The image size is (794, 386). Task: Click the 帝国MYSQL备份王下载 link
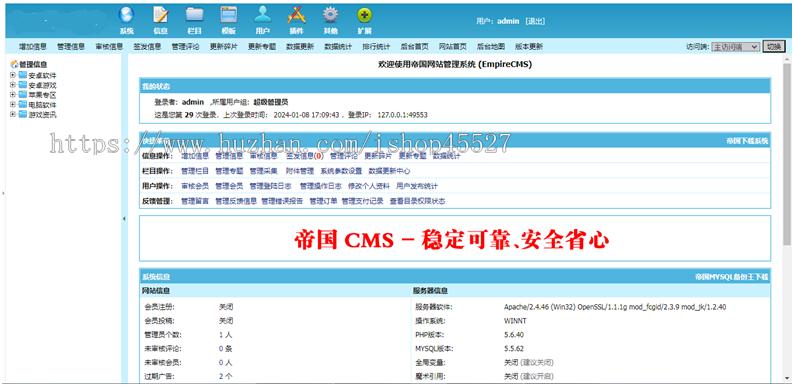point(732,277)
